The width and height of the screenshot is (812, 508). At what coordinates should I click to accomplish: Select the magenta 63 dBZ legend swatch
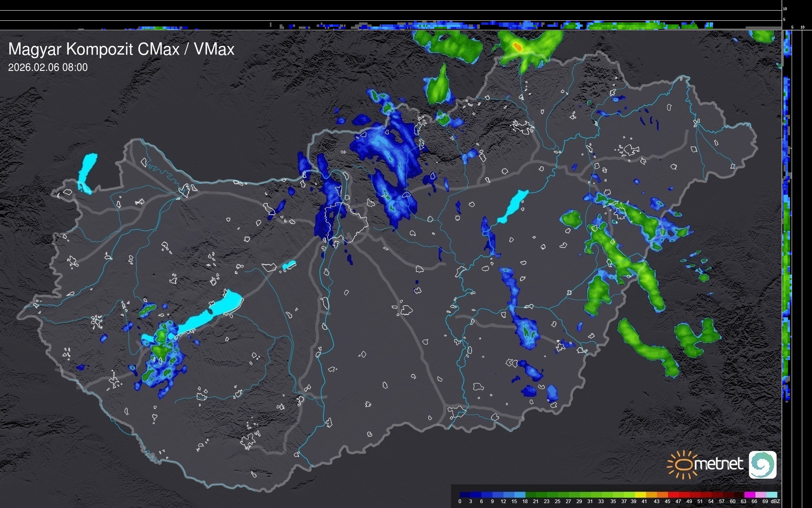[749, 495]
